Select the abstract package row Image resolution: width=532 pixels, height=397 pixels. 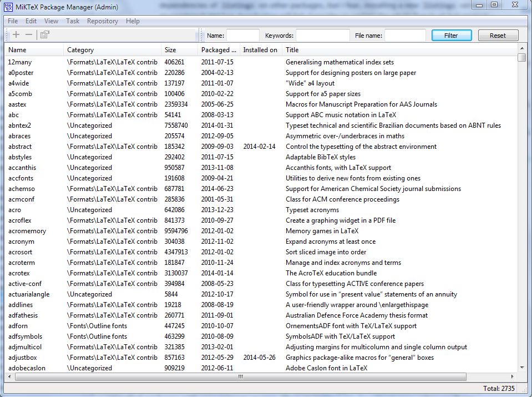(x=261, y=147)
